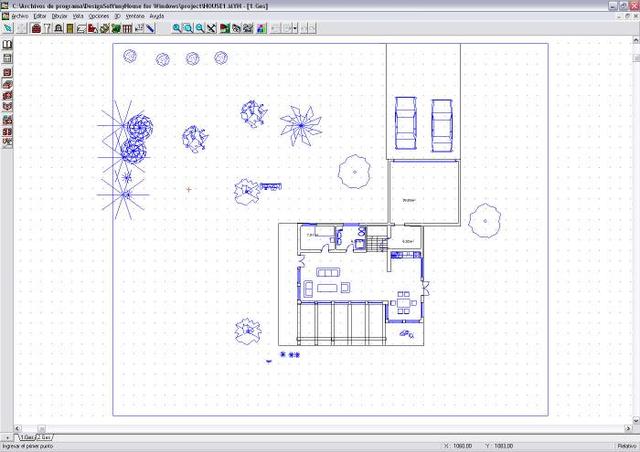The image size is (640, 452).
Task: Select the arch door tool icon
Action: coord(58,29)
